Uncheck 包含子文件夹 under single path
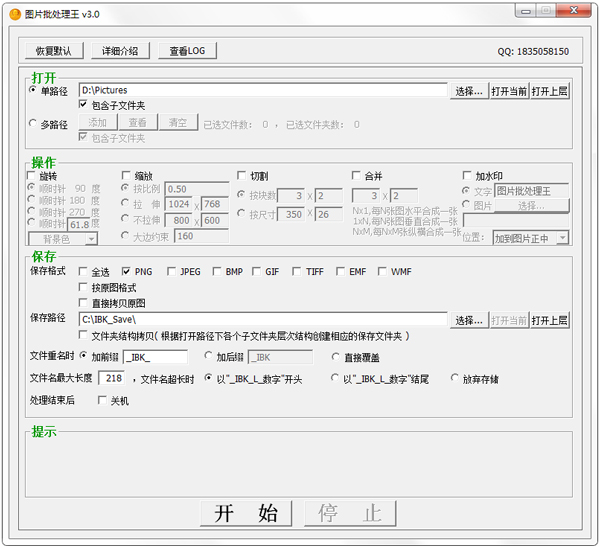 point(84,104)
